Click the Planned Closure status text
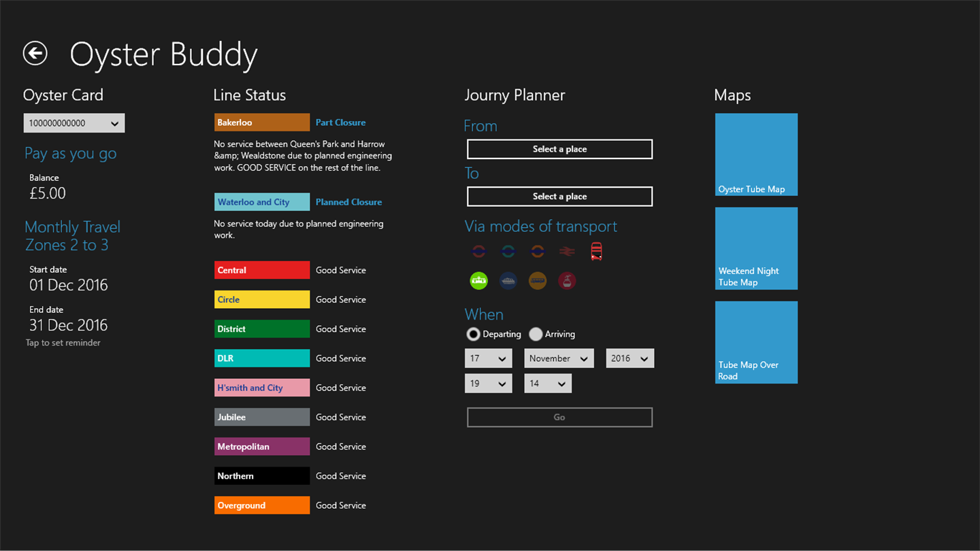The height and width of the screenshot is (551, 980). click(348, 202)
